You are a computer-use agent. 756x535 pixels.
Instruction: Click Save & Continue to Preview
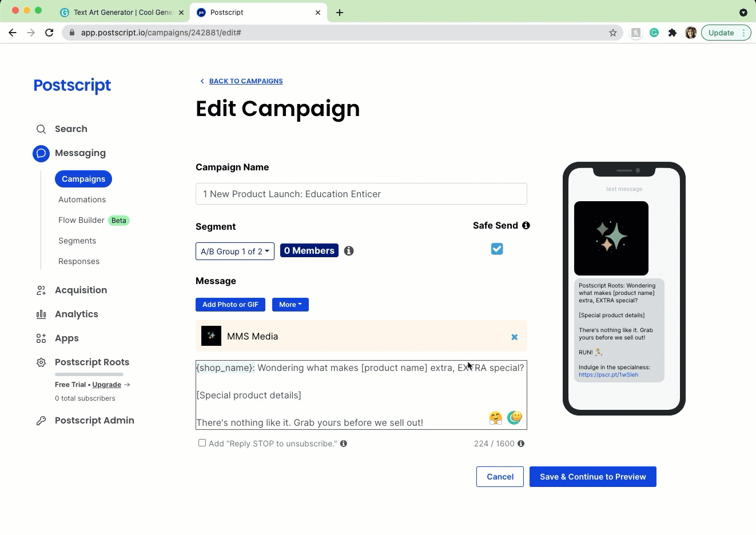click(x=593, y=477)
